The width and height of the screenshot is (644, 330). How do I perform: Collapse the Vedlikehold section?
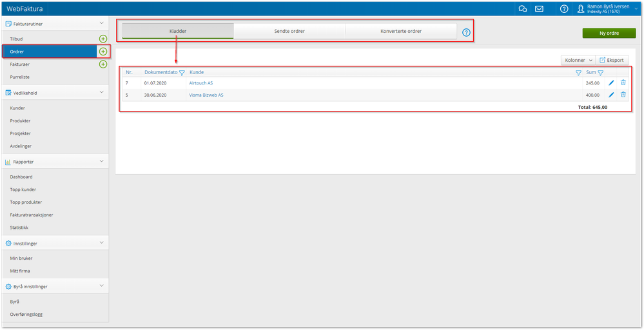(x=102, y=92)
